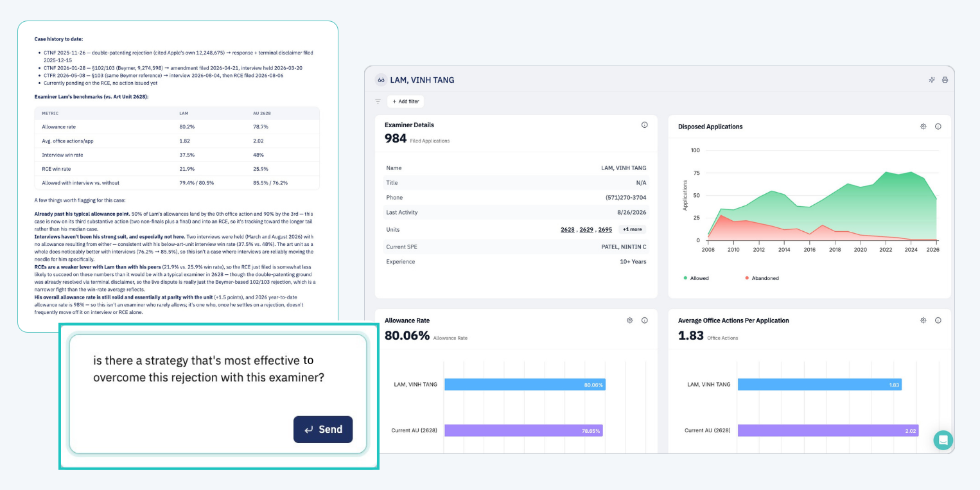This screenshot has width=980, height=490.
Task: Select the 48% cell in the Interview win rate row
Action: (x=259, y=155)
